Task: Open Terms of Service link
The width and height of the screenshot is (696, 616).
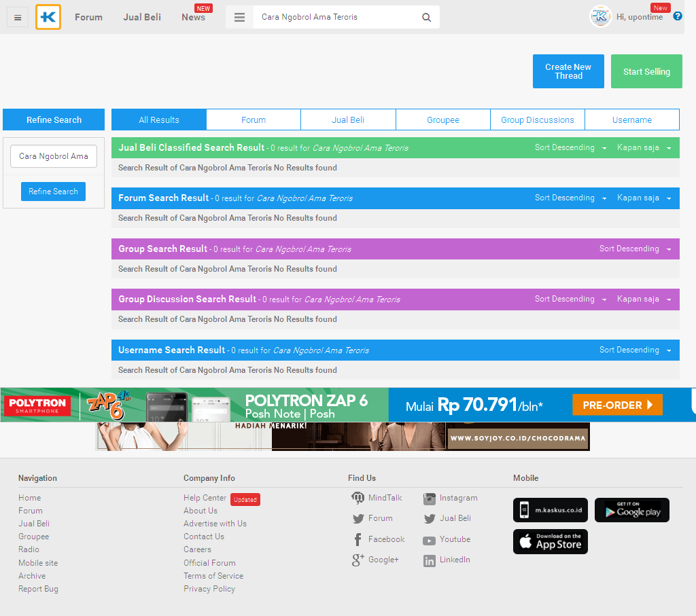Action: (213, 576)
